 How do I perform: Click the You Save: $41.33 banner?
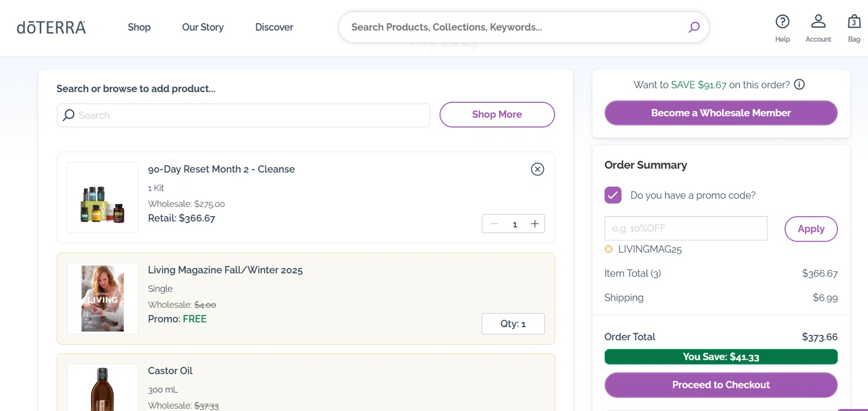721,357
